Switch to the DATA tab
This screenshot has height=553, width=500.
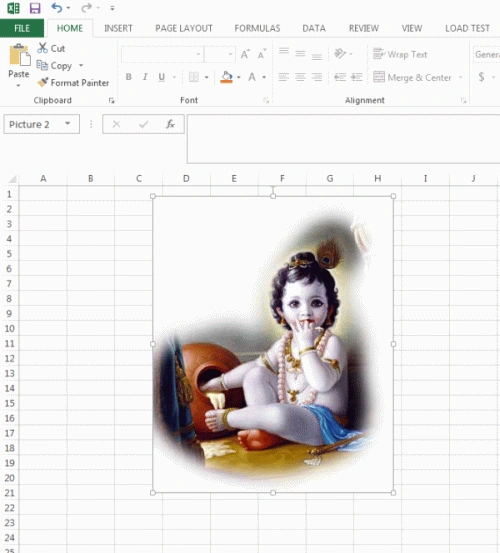tap(314, 28)
